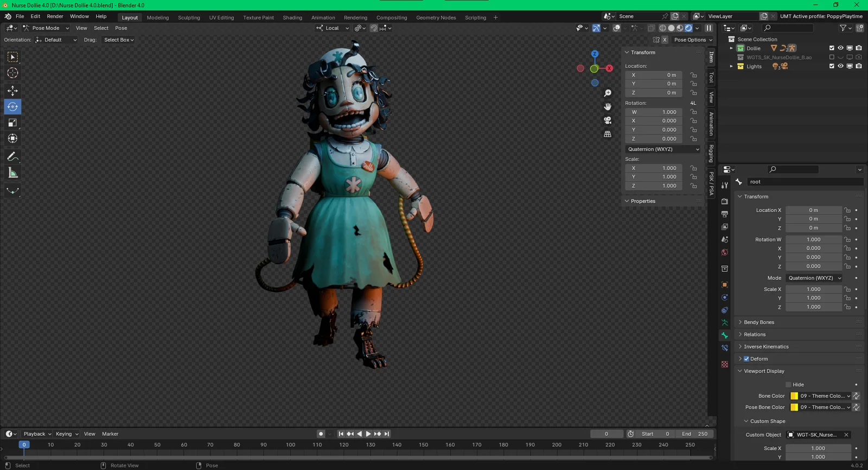Enable the Hide checkbox in Viewport Display
Image resolution: width=868 pixels, height=470 pixels.
click(788, 385)
